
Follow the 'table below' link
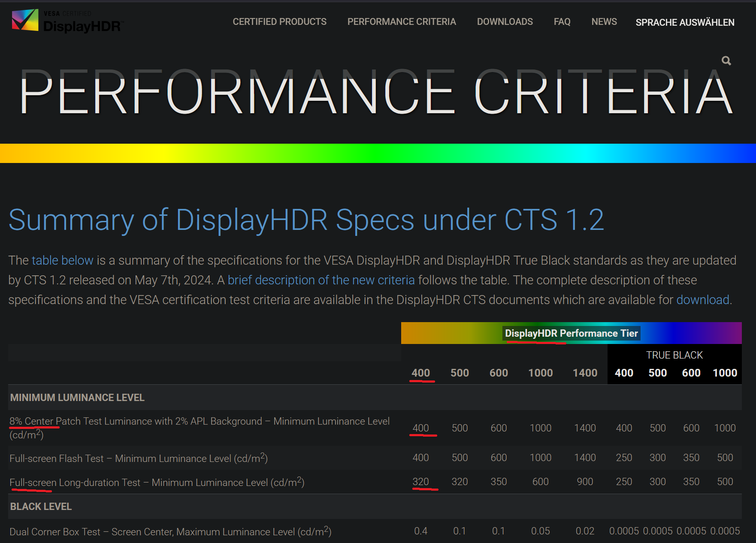click(62, 260)
